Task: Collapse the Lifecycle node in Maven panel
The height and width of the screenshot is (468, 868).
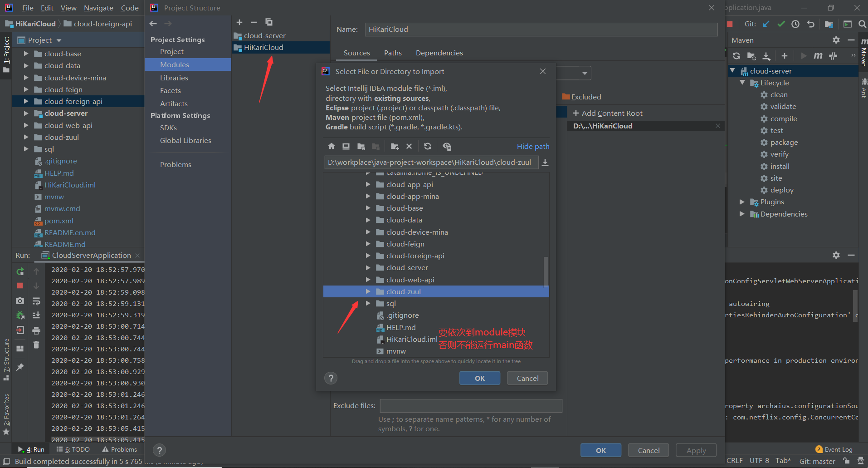Action: [742, 83]
